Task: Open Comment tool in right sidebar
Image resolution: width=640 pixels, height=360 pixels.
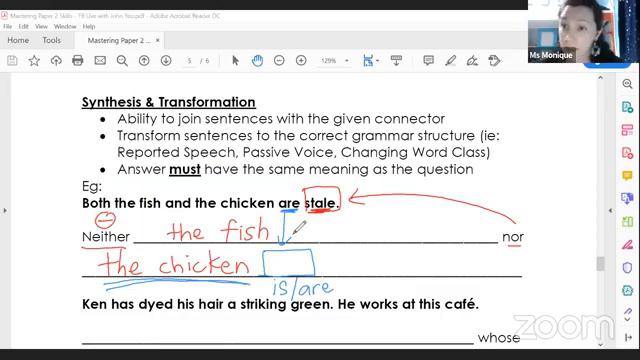Action: tap(627, 176)
